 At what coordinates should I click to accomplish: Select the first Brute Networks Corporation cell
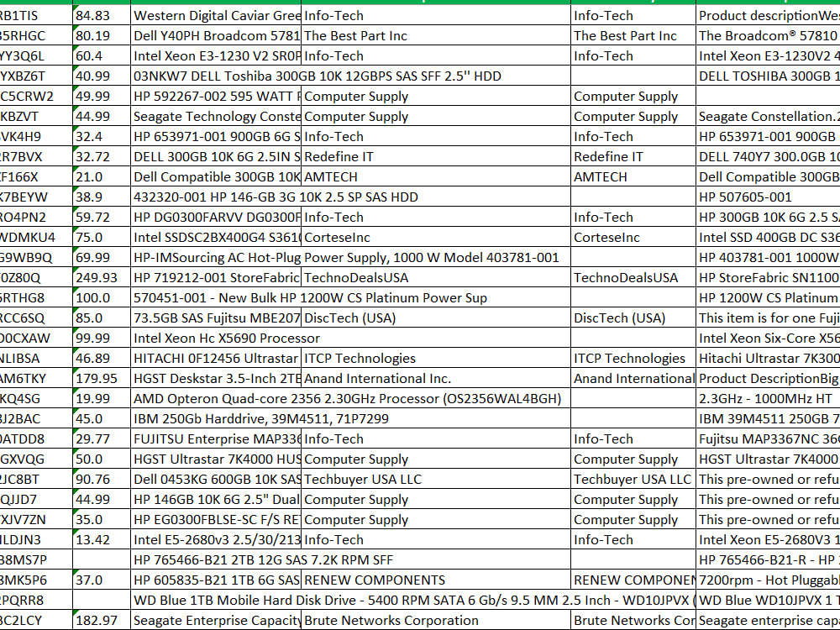point(436,621)
